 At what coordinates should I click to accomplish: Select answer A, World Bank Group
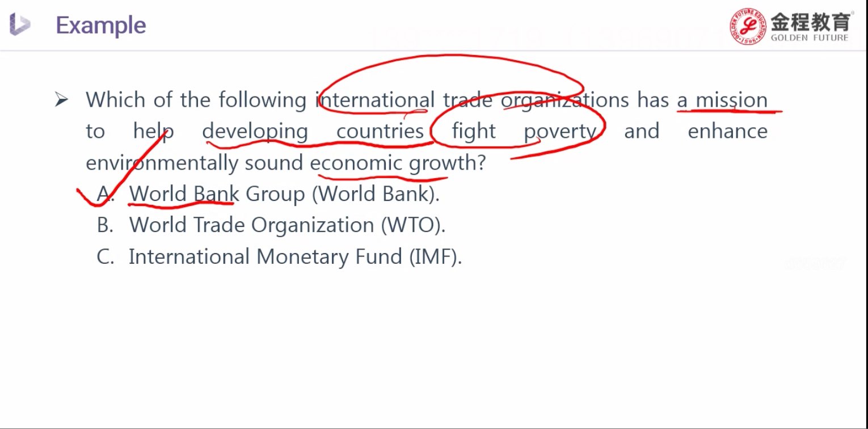click(x=284, y=194)
